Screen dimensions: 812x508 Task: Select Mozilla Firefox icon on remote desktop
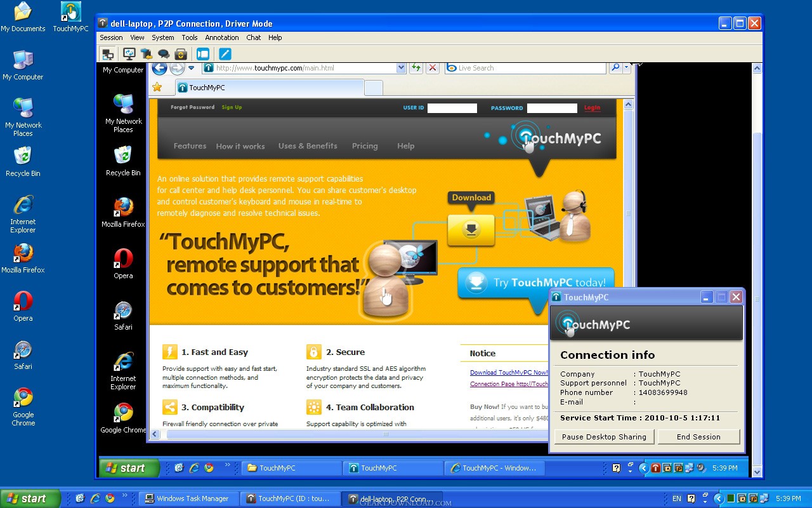tap(123, 212)
